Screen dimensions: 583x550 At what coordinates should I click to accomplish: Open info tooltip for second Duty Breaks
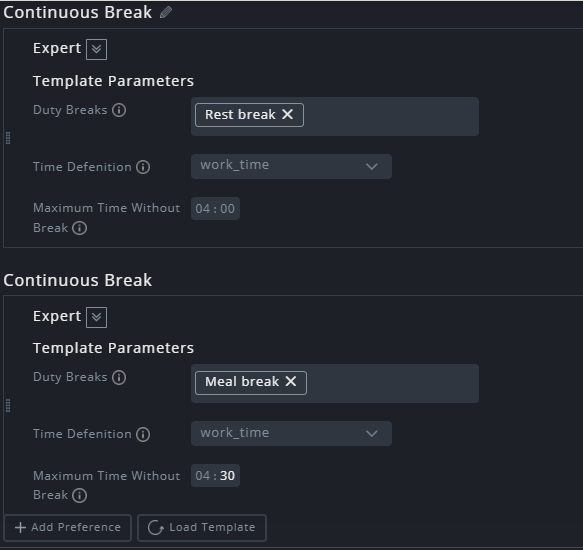(x=119, y=377)
